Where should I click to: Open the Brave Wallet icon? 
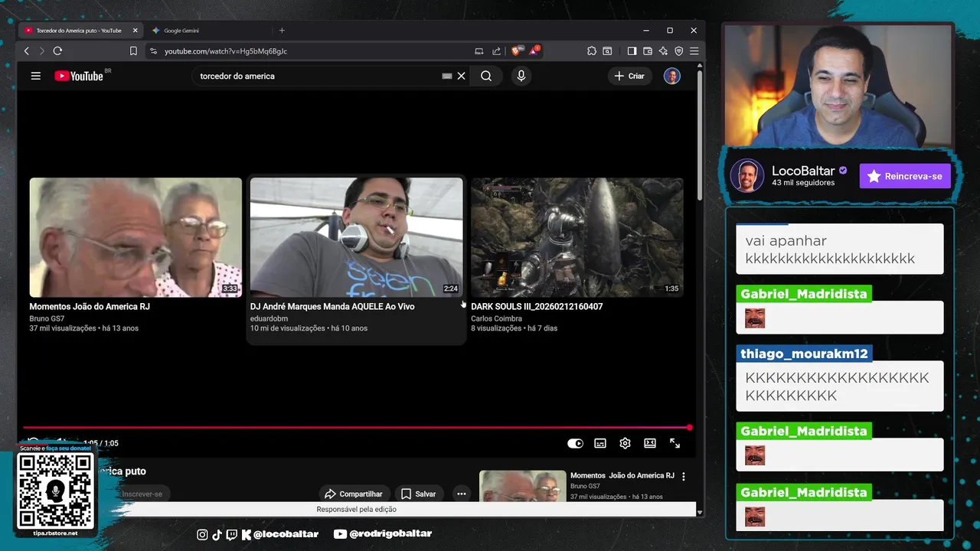648,51
